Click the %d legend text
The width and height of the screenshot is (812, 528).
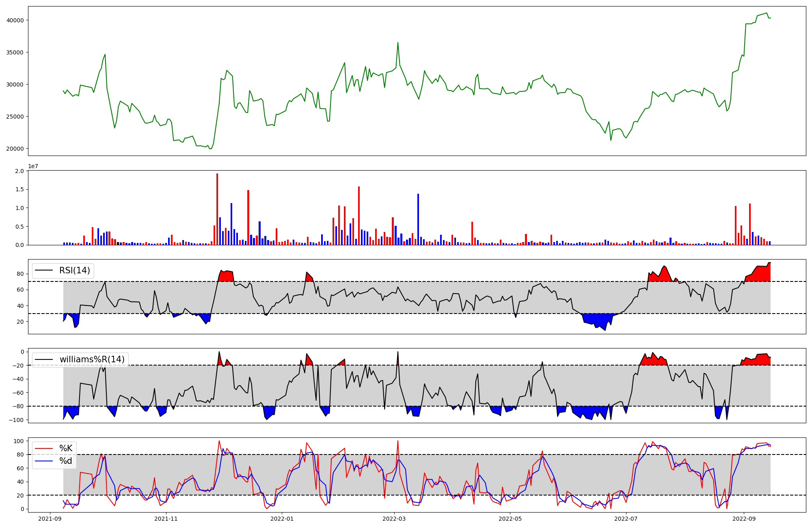[66, 461]
